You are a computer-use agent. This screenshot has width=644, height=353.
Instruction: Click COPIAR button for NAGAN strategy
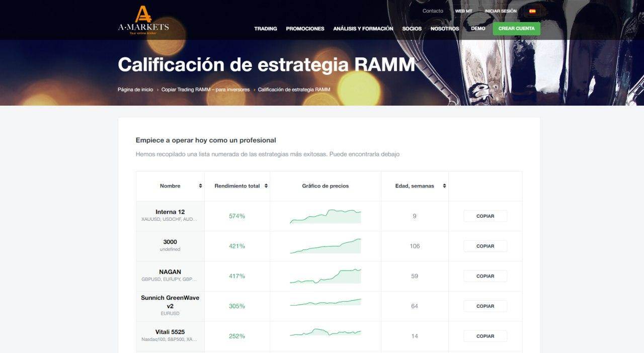485,276
